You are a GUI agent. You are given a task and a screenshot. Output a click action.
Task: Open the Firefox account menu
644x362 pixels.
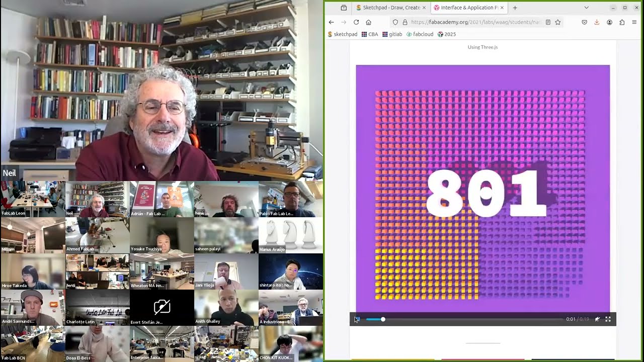[609, 22]
